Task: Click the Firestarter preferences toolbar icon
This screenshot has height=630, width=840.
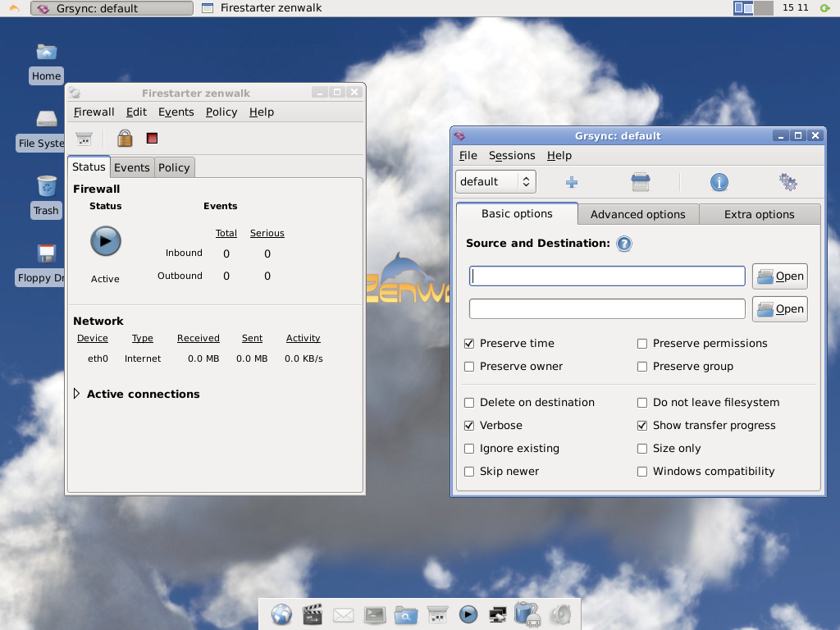Action: 84,139
